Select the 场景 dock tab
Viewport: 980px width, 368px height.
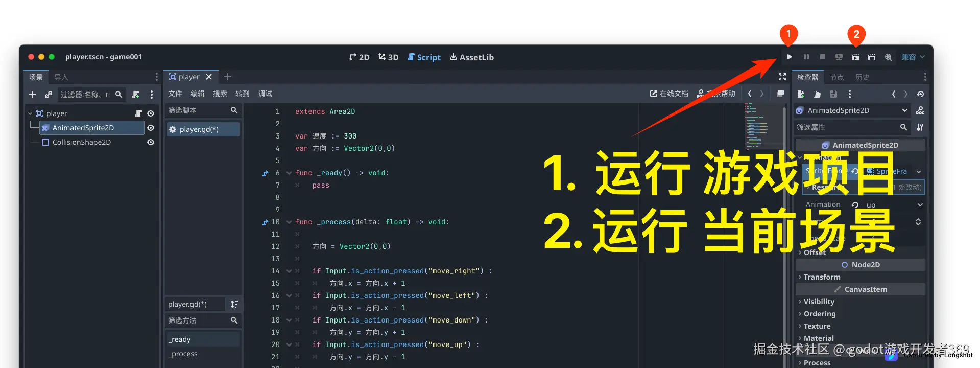click(36, 77)
